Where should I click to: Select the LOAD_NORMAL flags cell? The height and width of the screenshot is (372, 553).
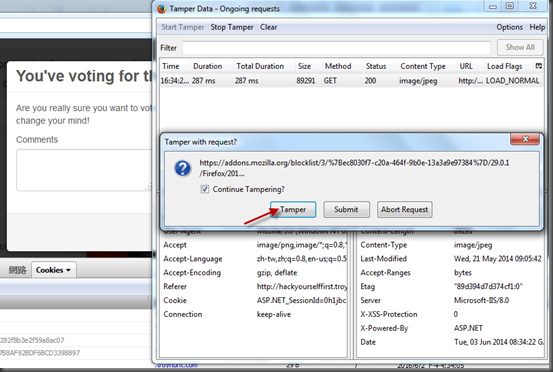(512, 81)
